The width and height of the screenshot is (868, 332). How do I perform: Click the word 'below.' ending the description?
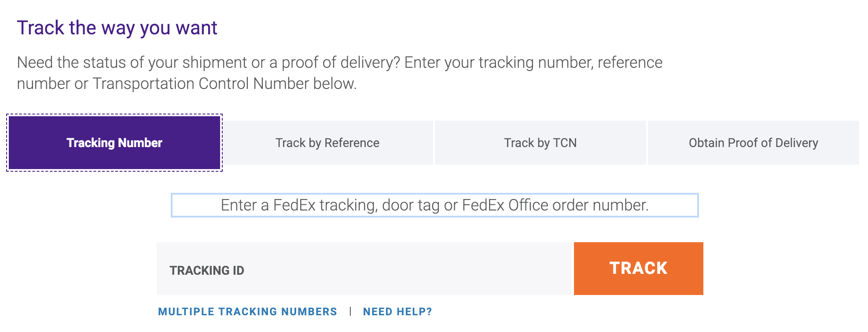[x=335, y=84]
